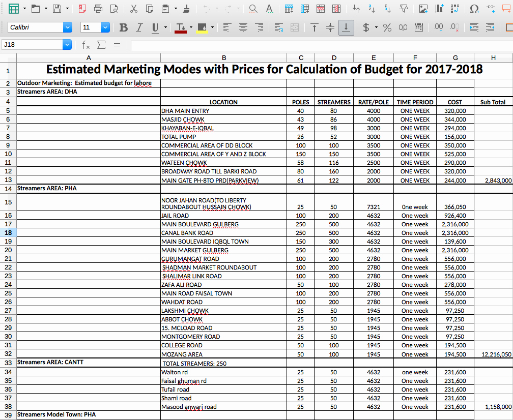Open the font size dropdown

coord(105,27)
